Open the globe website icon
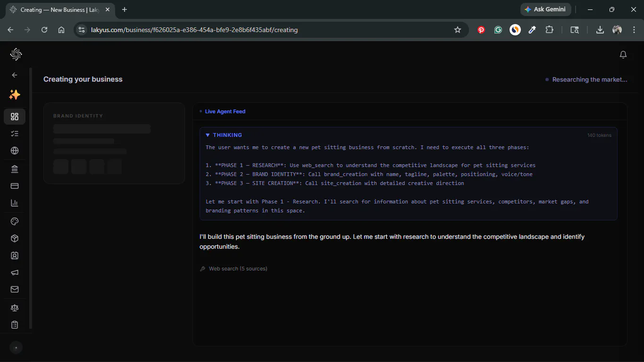Image resolution: width=644 pixels, height=362 pixels. click(x=15, y=151)
